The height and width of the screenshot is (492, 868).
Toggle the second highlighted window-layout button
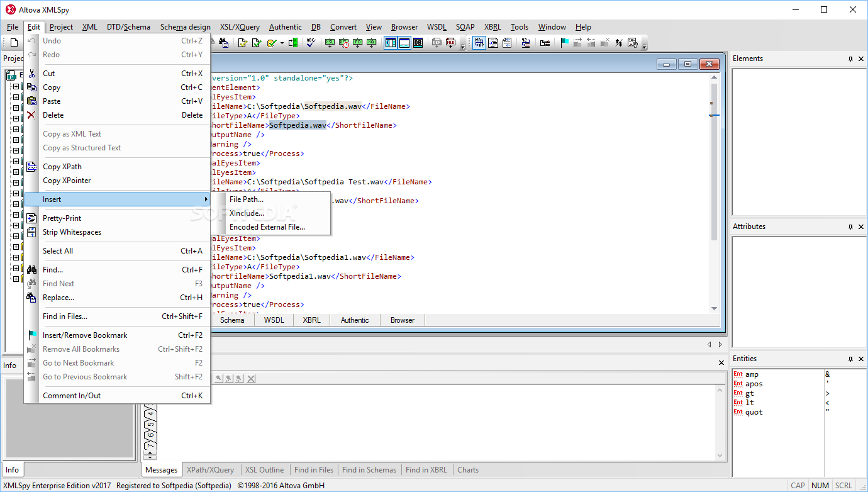404,43
